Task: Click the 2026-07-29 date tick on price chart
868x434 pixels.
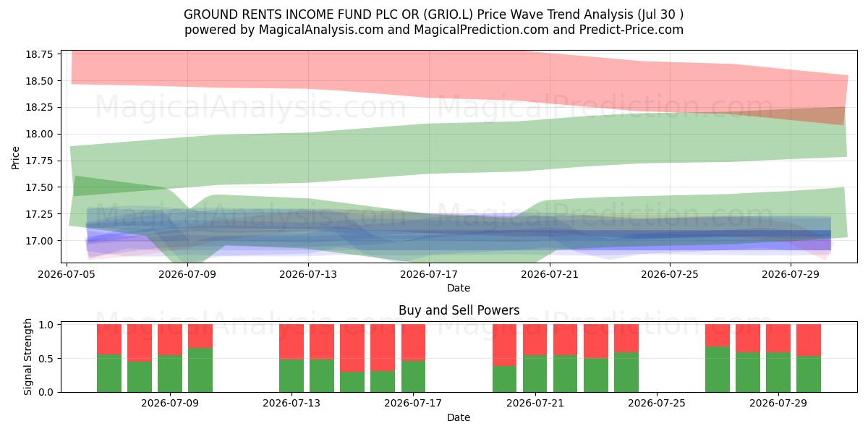Action: pyautogui.click(x=790, y=274)
